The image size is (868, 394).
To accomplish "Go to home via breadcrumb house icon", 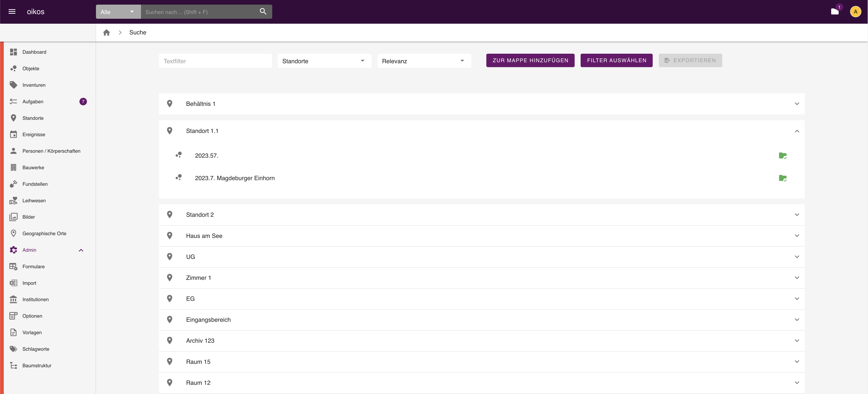I will point(107,32).
